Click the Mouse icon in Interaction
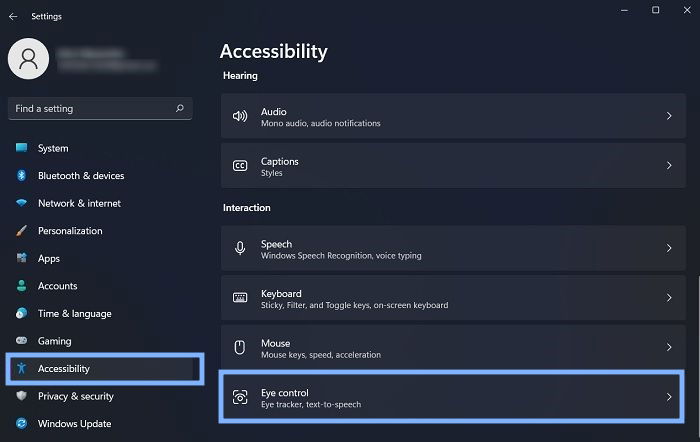The image size is (700, 442). [240, 347]
